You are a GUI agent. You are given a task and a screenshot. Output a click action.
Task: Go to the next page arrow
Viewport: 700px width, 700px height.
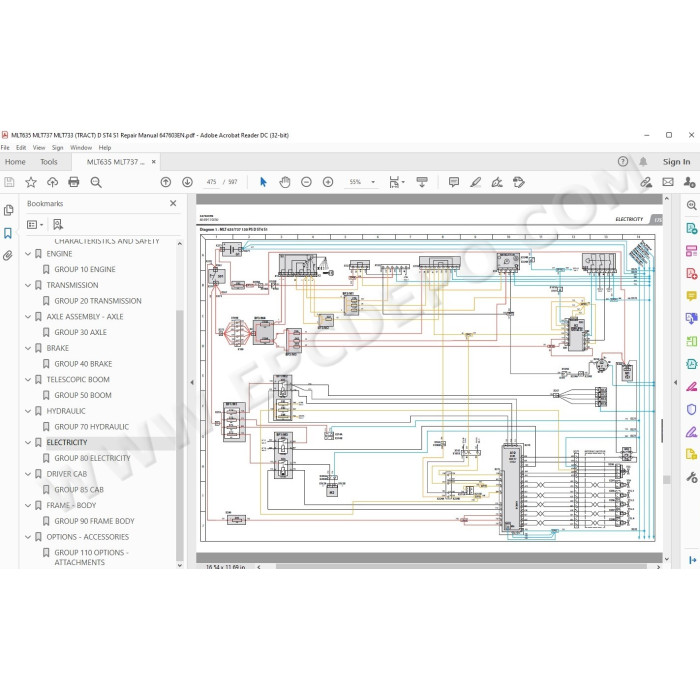pos(188,182)
